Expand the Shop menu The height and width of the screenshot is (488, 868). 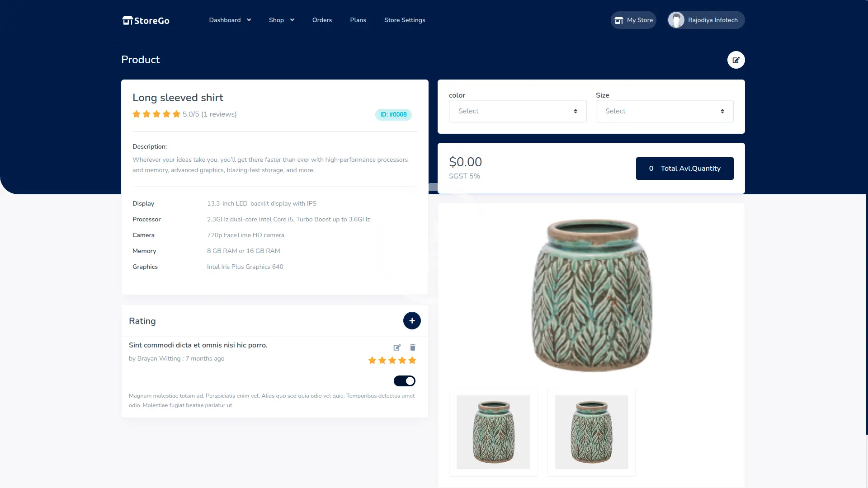(x=281, y=20)
